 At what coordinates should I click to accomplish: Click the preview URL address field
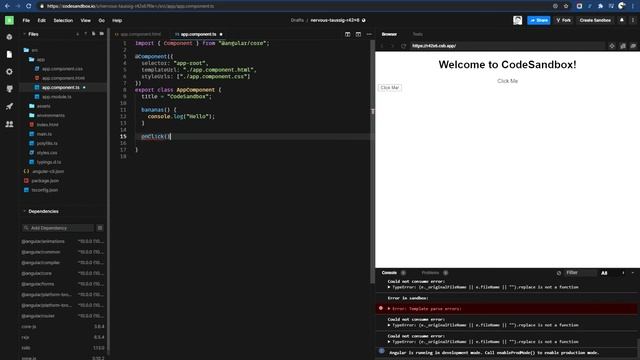click(x=507, y=46)
